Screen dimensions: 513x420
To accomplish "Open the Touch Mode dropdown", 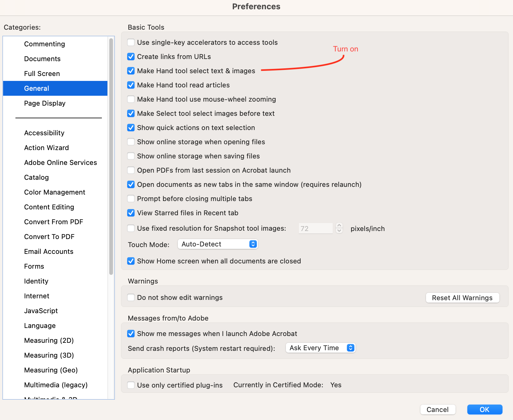I will click(218, 244).
